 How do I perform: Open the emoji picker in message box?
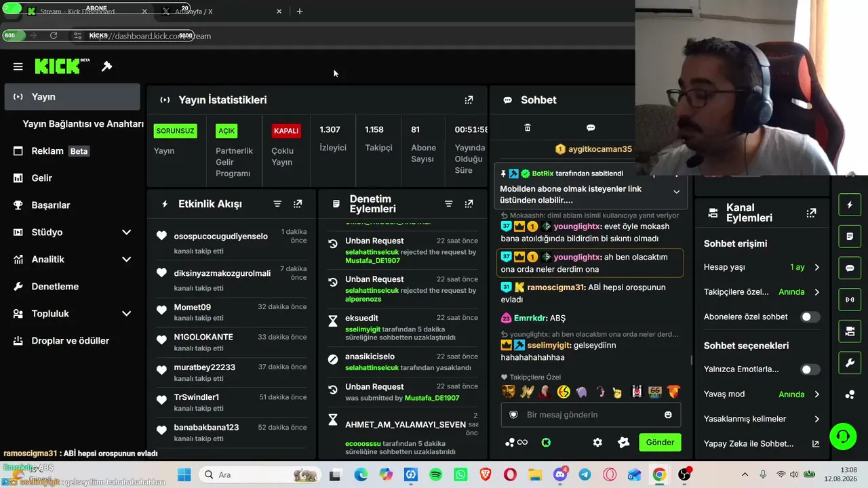click(x=668, y=415)
